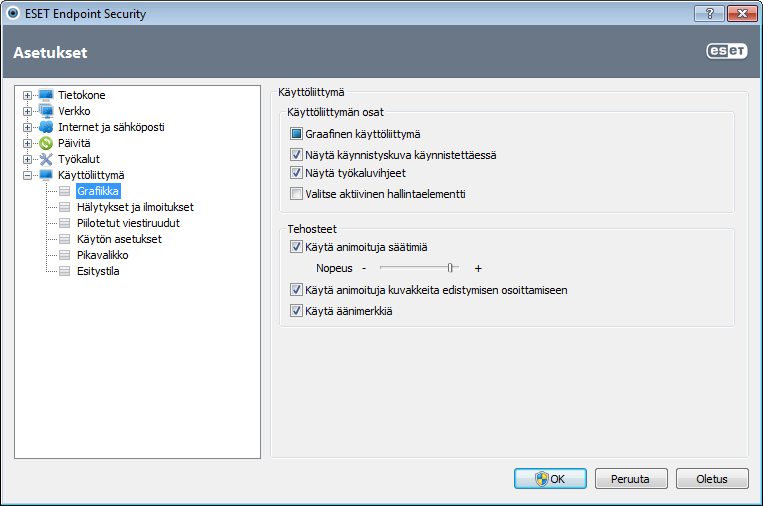The width and height of the screenshot is (763, 506).
Task: Click the Pikavalikko page icon
Action: click(65, 255)
